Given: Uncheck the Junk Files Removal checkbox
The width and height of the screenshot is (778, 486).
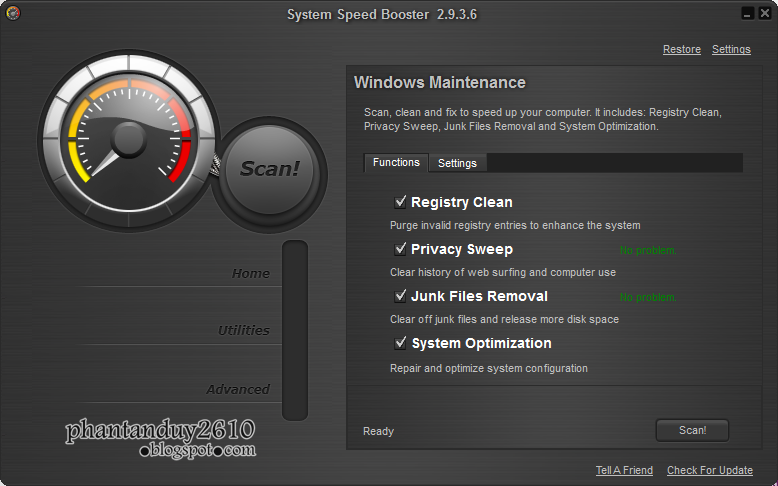Looking at the screenshot, I should 400,296.
